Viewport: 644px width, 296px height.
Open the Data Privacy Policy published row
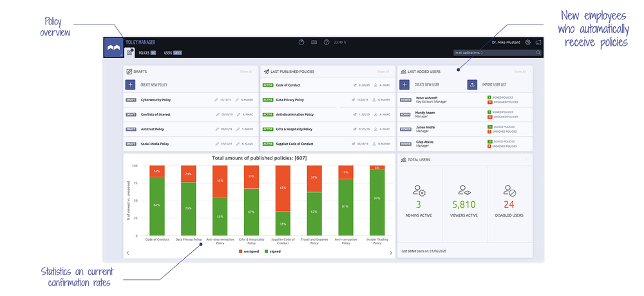pos(328,100)
